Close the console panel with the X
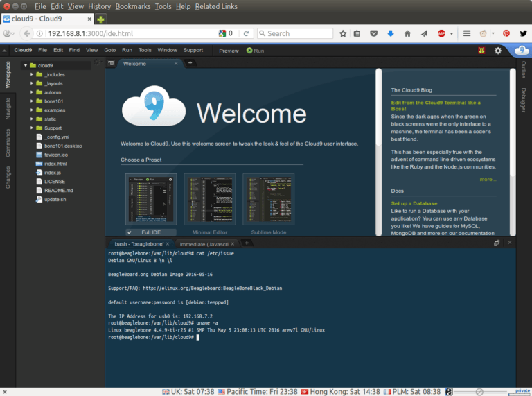Viewport: 532px width, 396px height. coord(509,243)
